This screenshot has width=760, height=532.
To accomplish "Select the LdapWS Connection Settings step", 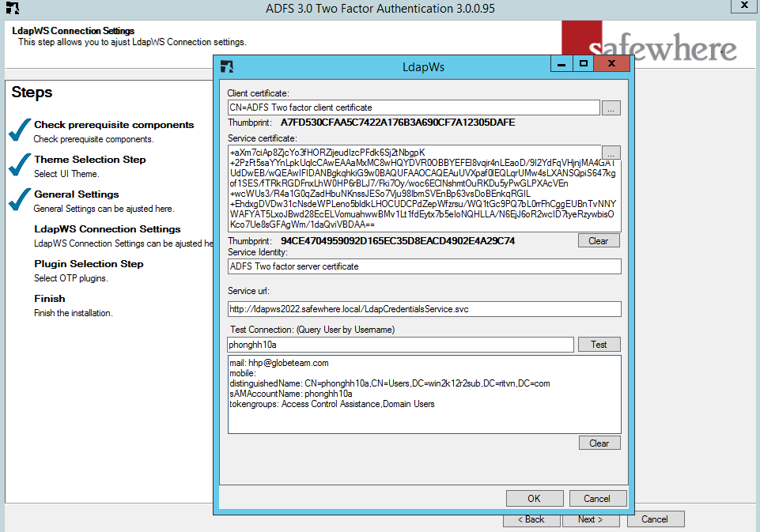I will coord(107,229).
